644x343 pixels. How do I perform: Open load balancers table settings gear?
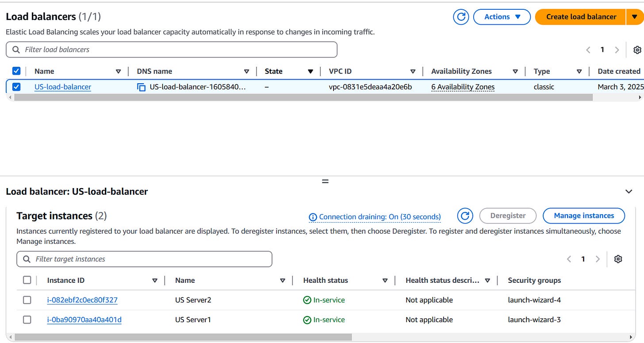[637, 50]
